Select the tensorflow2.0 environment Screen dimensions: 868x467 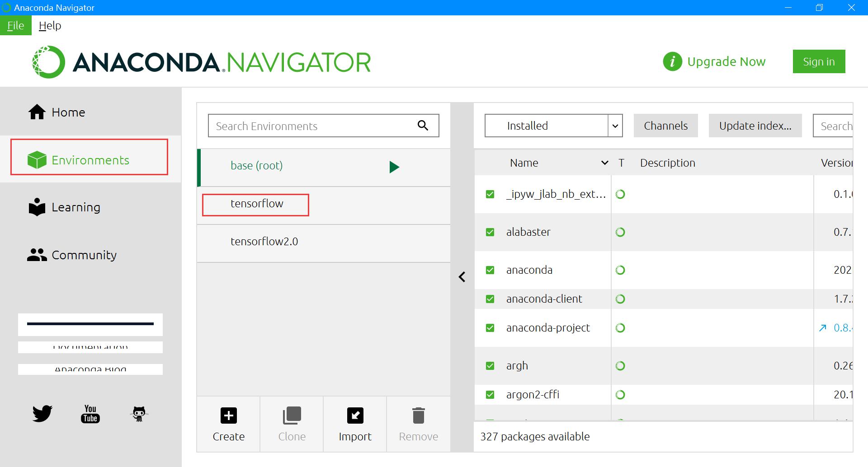[x=324, y=243]
